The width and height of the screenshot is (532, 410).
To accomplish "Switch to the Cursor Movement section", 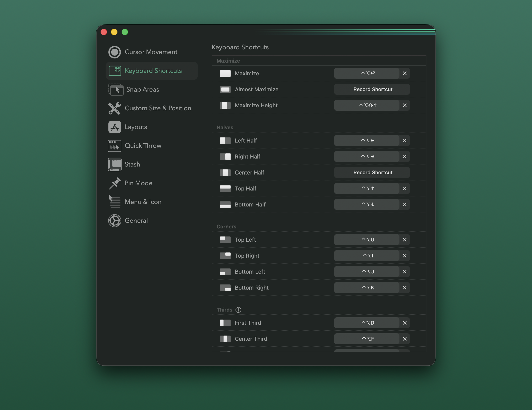I will [x=151, y=52].
